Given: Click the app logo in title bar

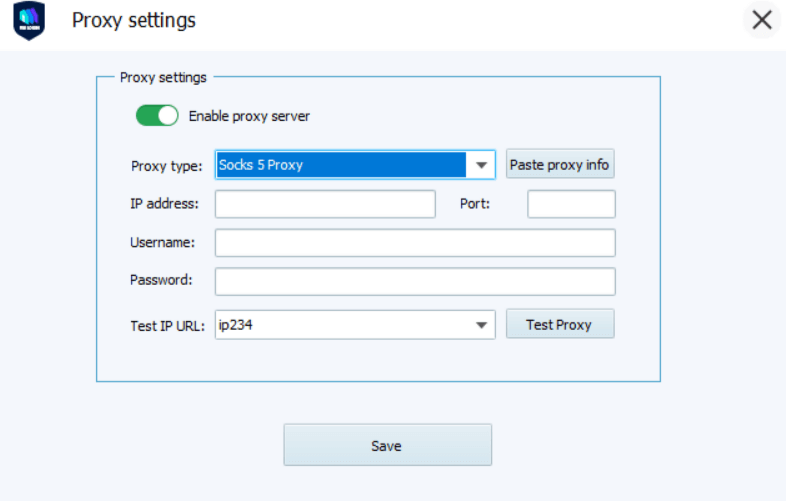Looking at the screenshot, I should coord(28,21).
